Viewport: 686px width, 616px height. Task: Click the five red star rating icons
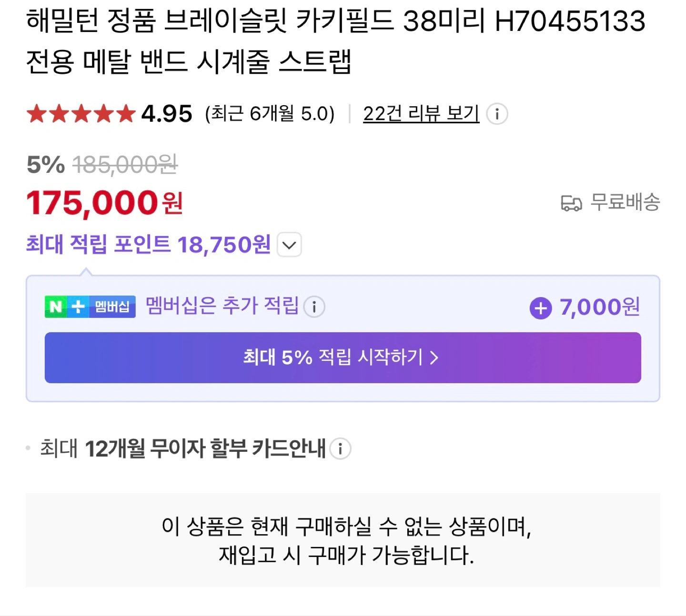[81, 114]
